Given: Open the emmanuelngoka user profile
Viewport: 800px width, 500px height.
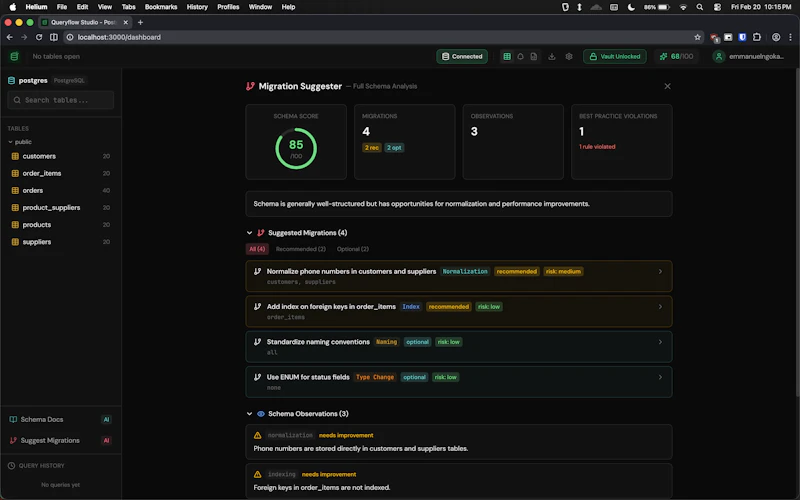Looking at the screenshot, I should (749, 56).
